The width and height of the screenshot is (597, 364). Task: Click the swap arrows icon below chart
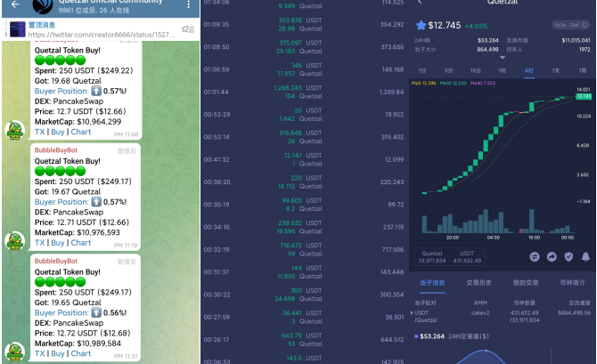535,256
